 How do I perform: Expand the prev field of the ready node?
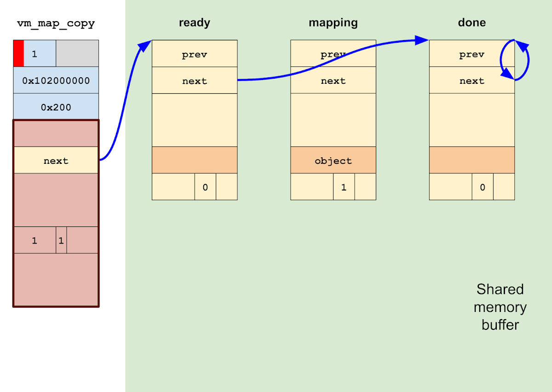194,54
